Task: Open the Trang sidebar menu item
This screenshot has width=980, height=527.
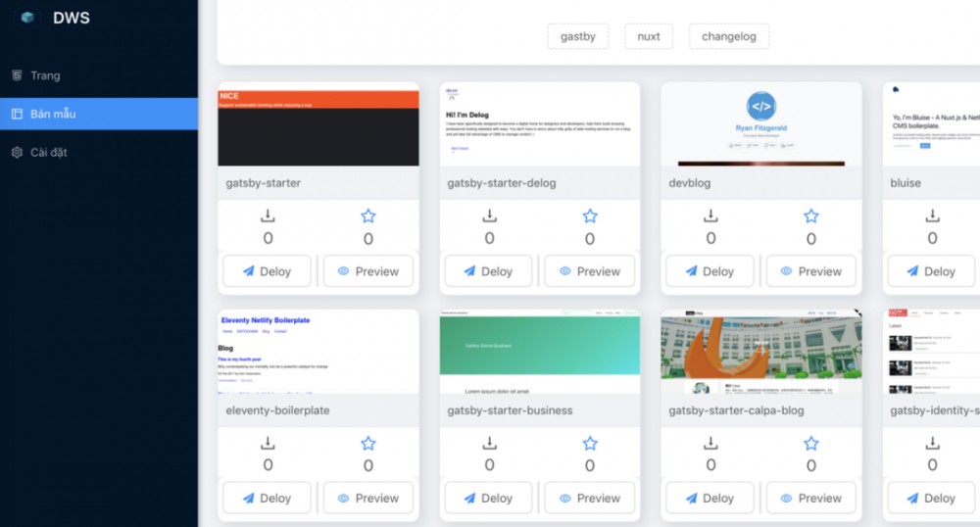Action: coord(45,75)
